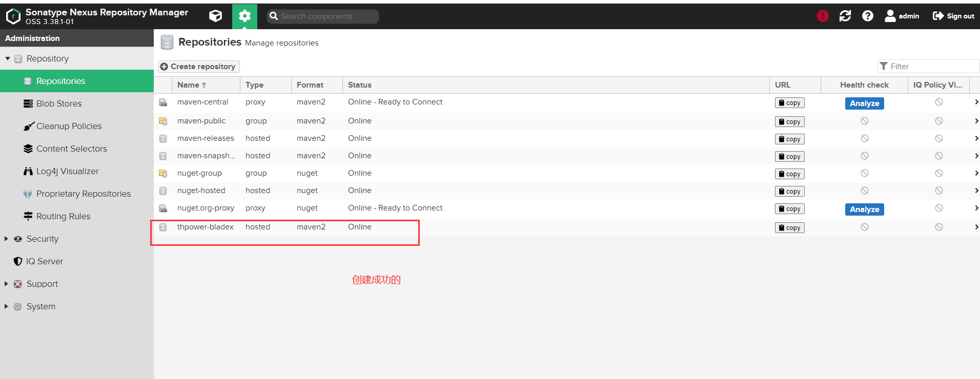Click the proxy icon for maven-central

click(163, 102)
